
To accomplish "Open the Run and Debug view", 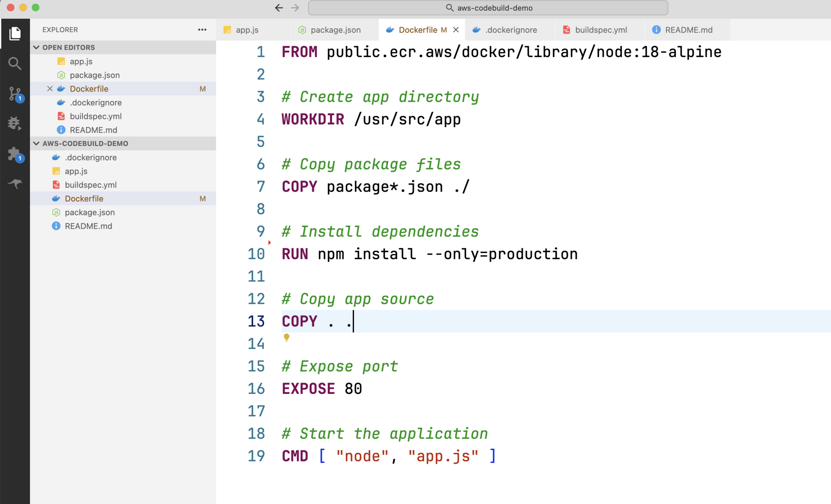I will [x=15, y=123].
